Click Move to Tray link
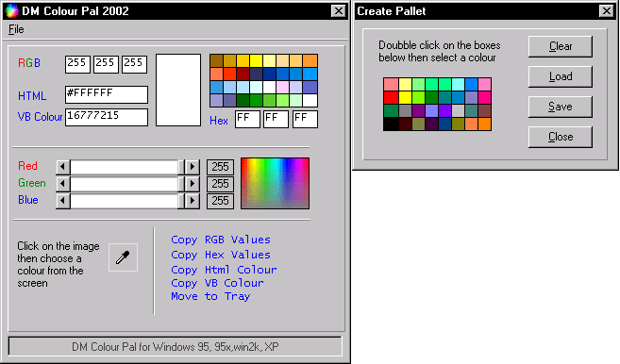Viewport: 620px width, 364px height. tap(210, 296)
